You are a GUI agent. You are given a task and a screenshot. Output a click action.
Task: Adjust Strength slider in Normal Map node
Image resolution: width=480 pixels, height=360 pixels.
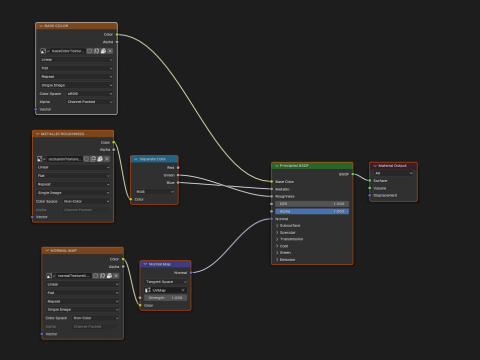pyautogui.click(x=166, y=298)
